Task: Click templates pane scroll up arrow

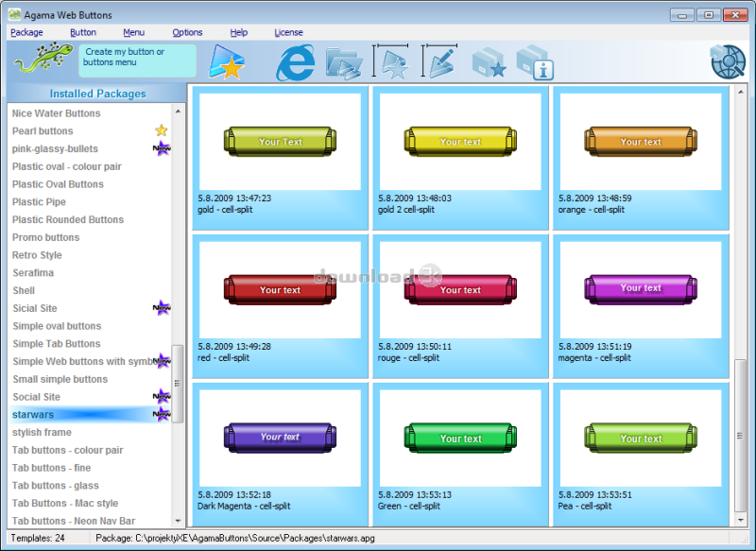Action: (x=741, y=91)
